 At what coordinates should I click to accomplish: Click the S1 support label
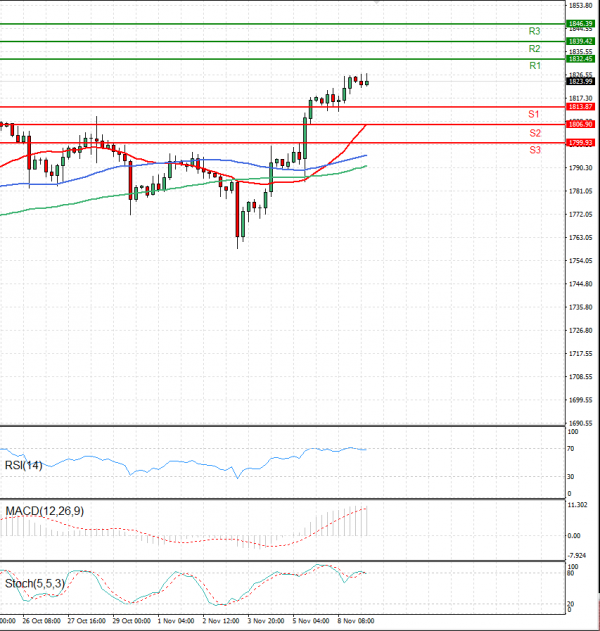click(x=534, y=114)
